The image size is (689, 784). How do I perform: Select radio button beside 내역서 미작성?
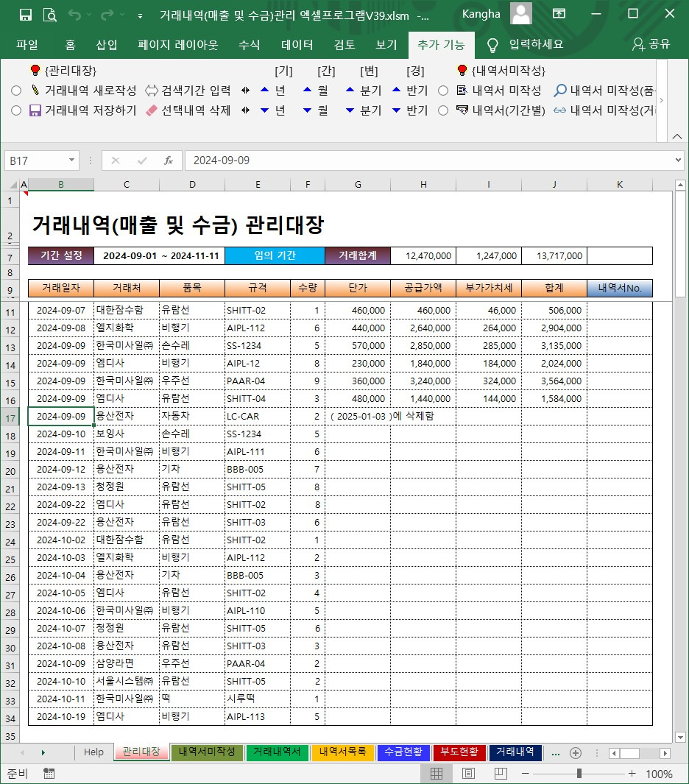click(x=443, y=91)
